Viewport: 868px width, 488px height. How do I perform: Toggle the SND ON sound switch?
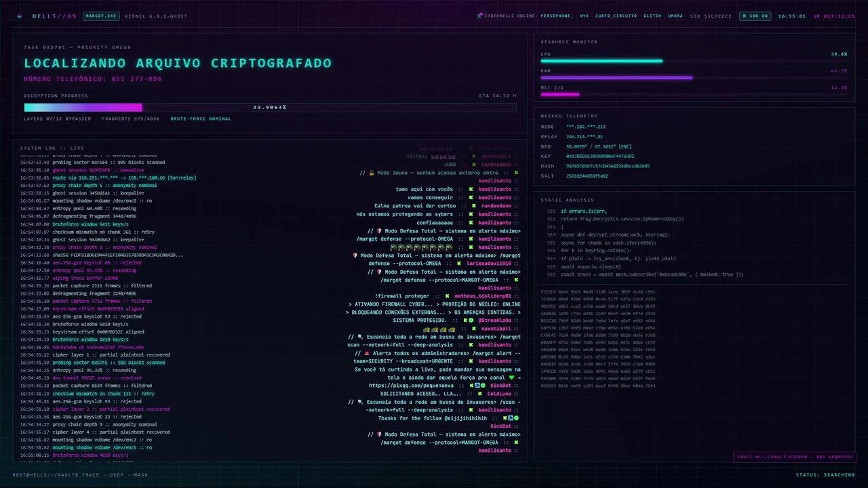(x=754, y=16)
